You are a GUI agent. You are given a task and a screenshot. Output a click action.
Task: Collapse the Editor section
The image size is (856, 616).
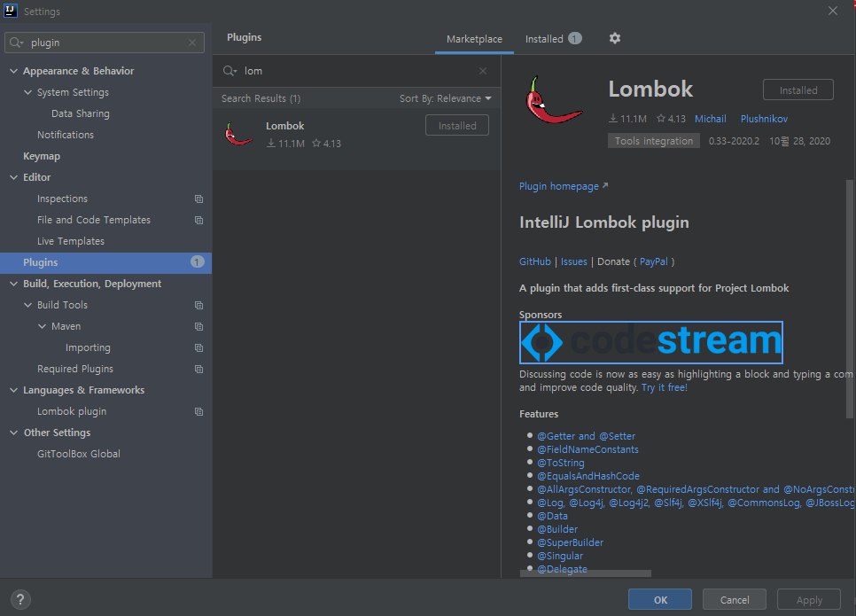tap(13, 177)
